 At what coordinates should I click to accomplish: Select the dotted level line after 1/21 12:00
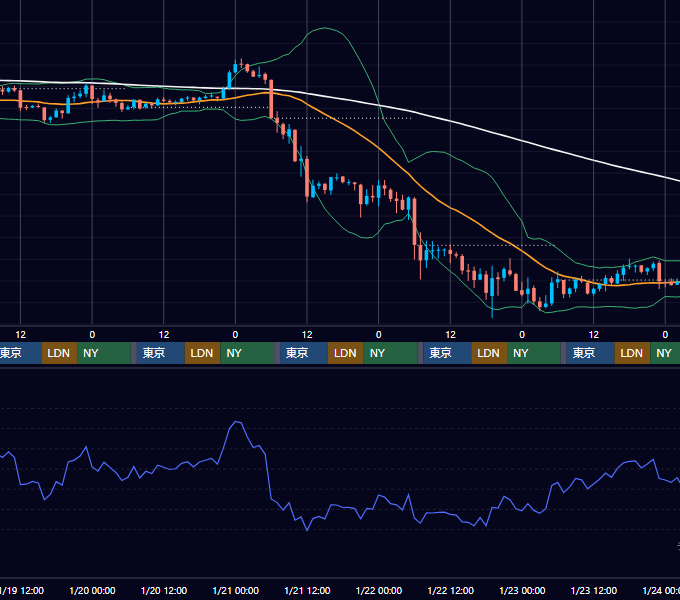(x=343, y=118)
